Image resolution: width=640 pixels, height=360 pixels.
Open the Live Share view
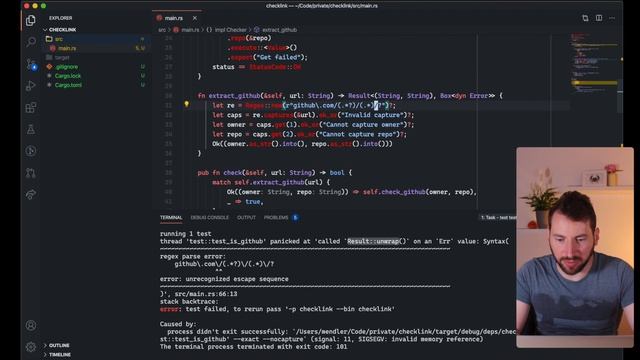click(x=31, y=195)
